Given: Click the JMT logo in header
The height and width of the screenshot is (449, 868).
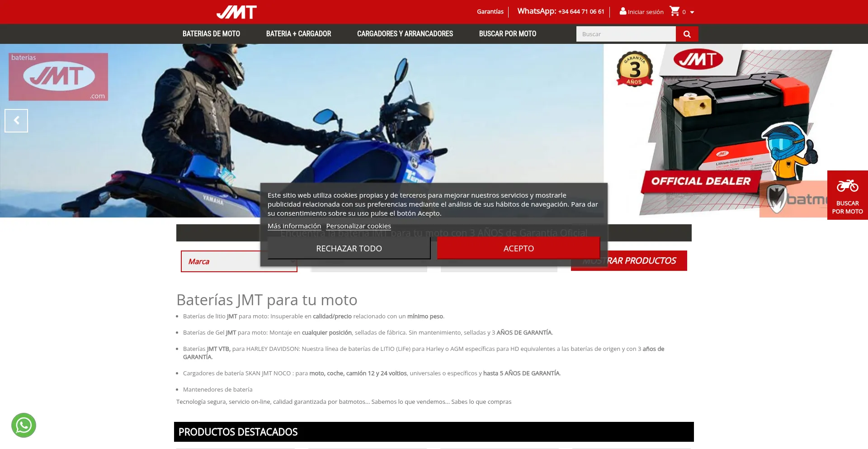Looking at the screenshot, I should click(x=236, y=12).
